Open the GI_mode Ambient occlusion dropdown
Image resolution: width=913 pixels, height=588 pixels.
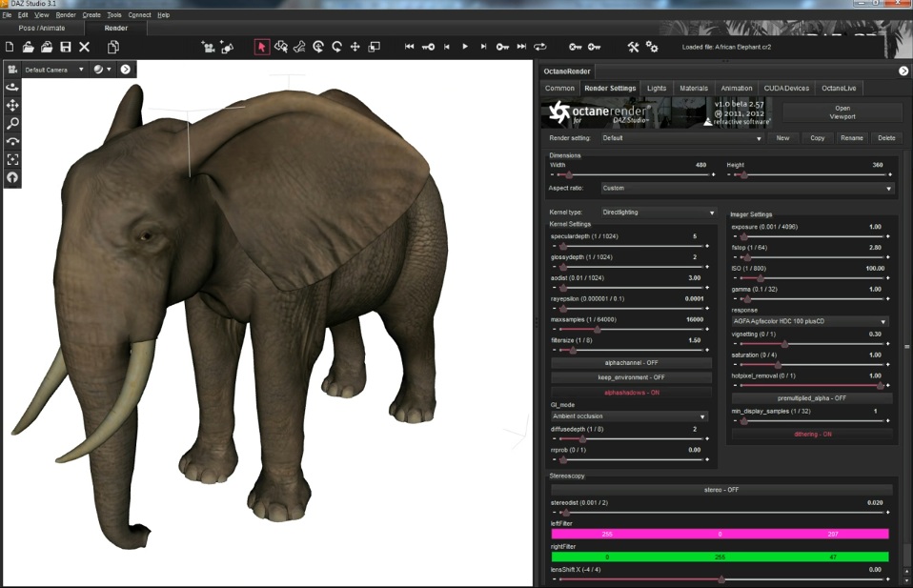pos(629,416)
